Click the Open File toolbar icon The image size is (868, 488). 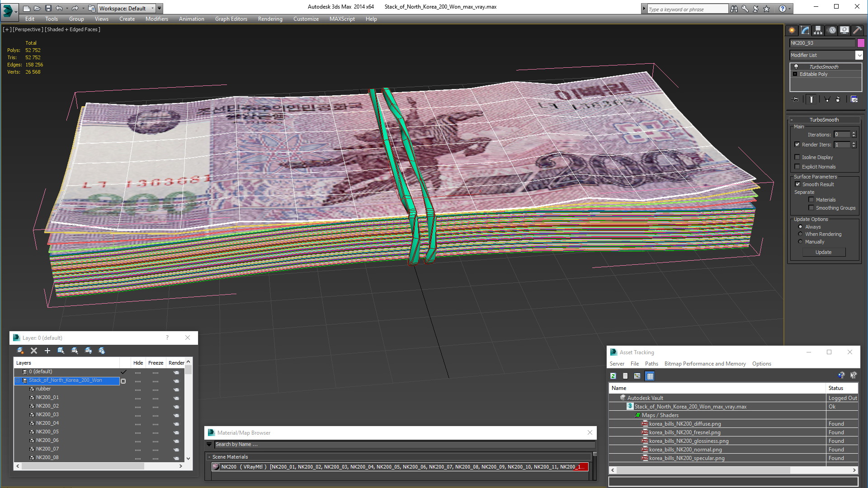pyautogui.click(x=37, y=8)
